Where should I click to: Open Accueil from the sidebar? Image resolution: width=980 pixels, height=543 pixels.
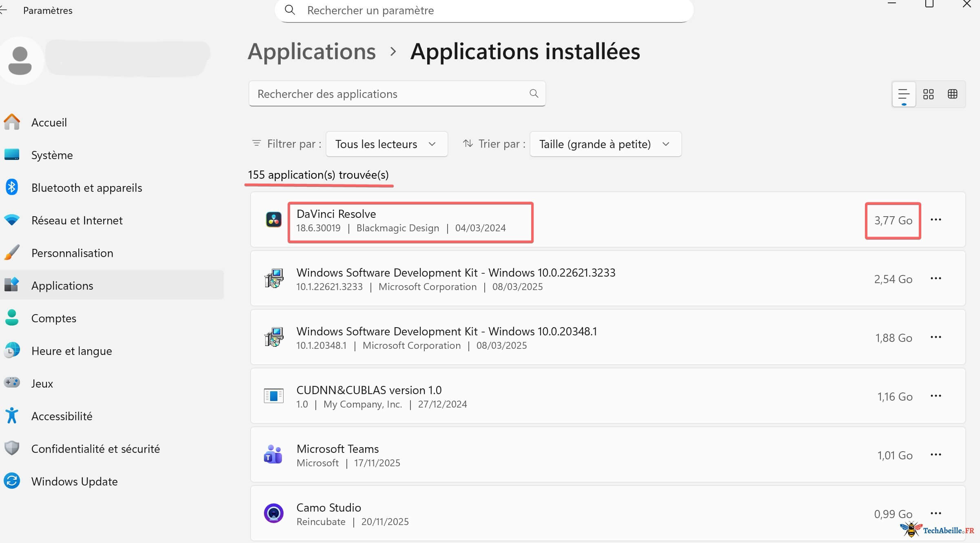[49, 122]
